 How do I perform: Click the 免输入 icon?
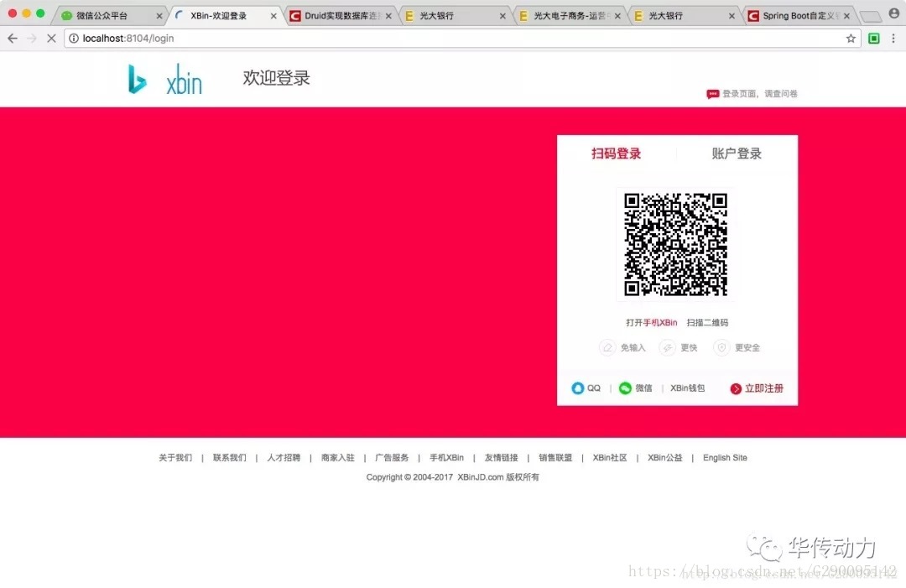point(607,348)
